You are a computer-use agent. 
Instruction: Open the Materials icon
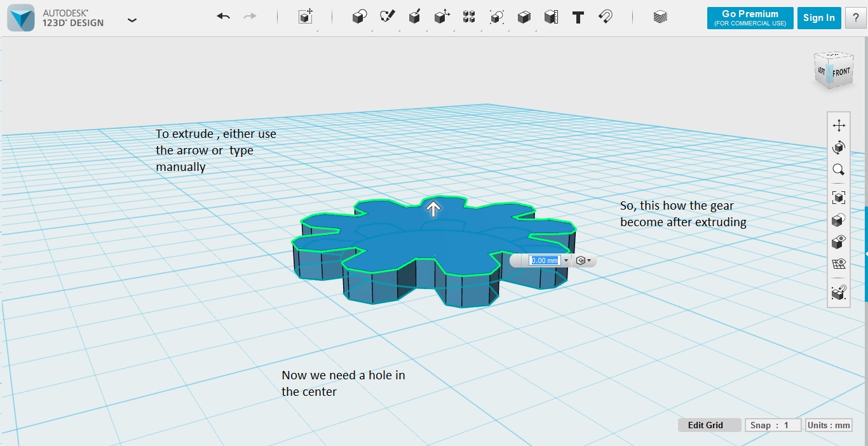point(660,17)
